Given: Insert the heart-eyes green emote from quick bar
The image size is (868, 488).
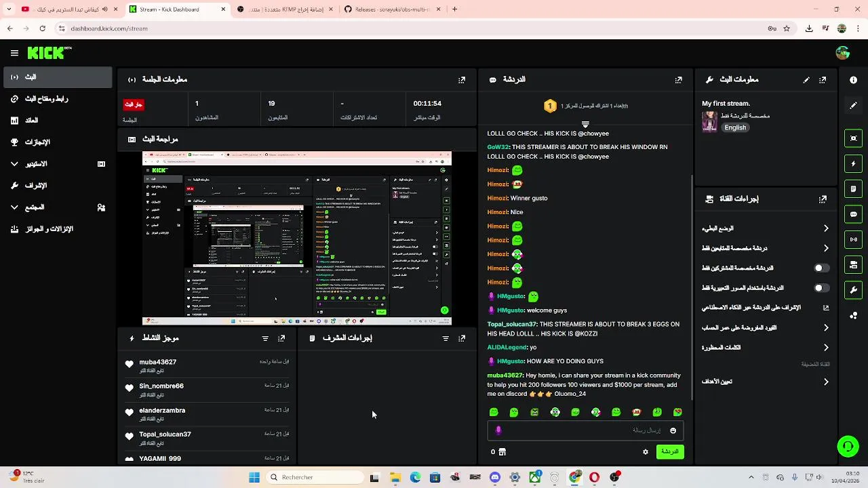Looking at the screenshot, I should pos(677,412).
